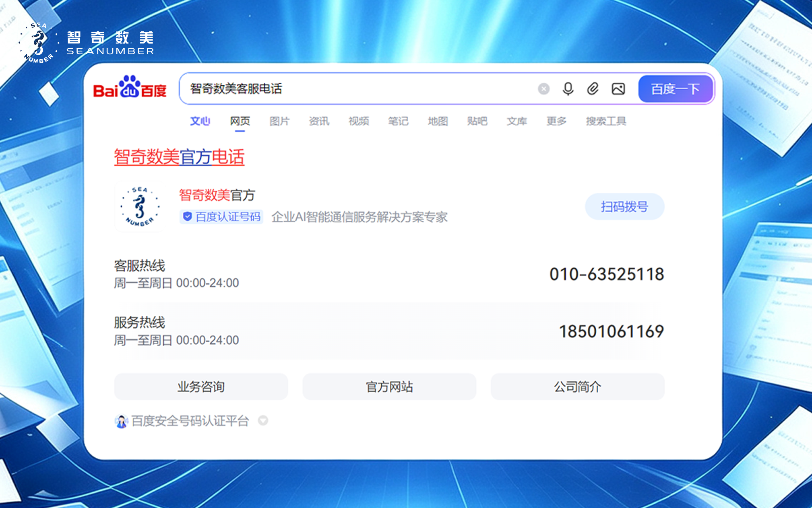Click the 智奇数美 SEANUMBER logo at top left

tap(87, 43)
